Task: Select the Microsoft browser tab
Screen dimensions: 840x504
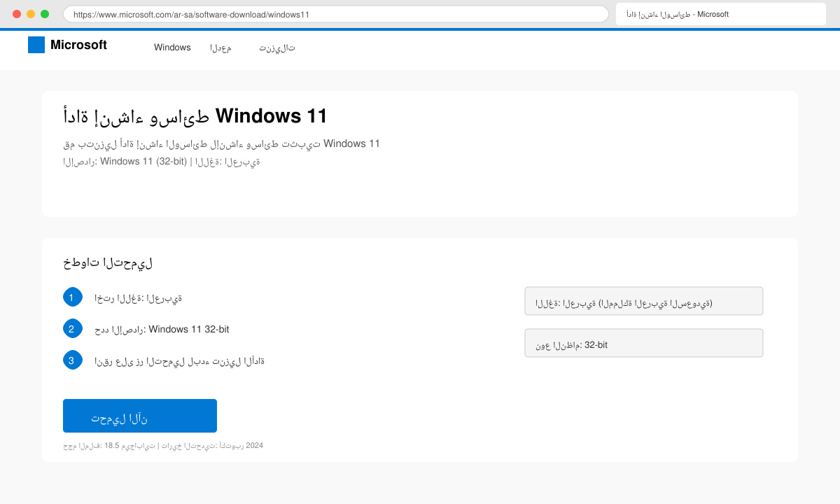Action: click(x=721, y=14)
